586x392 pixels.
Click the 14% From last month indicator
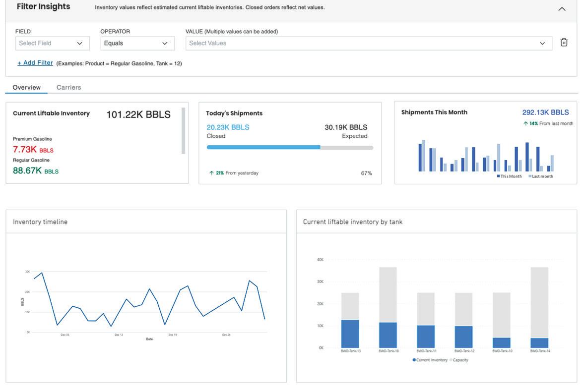click(548, 123)
